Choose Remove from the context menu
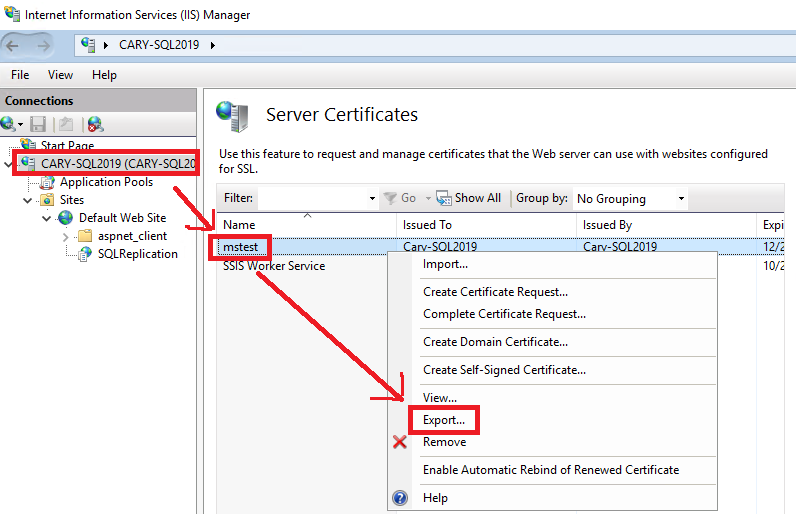This screenshot has width=796, height=514. (x=444, y=442)
